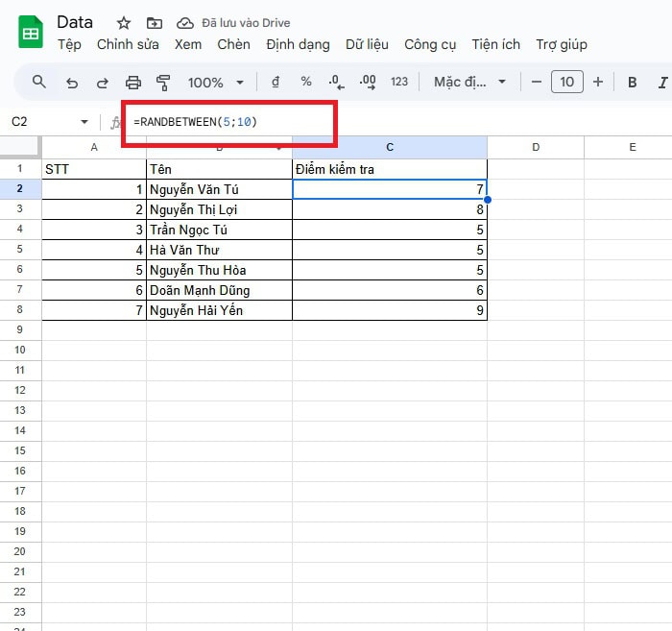Increase font size with plus button
Viewport: 672px width, 631px height.
[598, 83]
